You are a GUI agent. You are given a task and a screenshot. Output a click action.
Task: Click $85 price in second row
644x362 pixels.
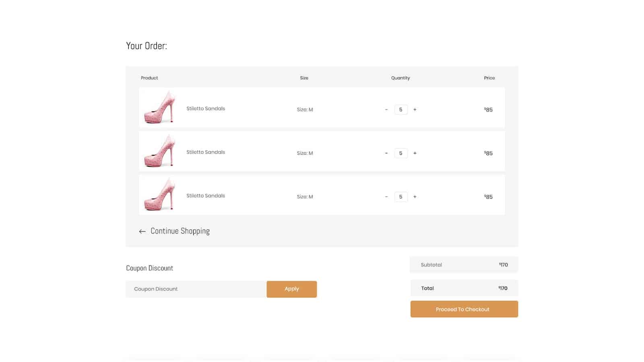point(488,153)
